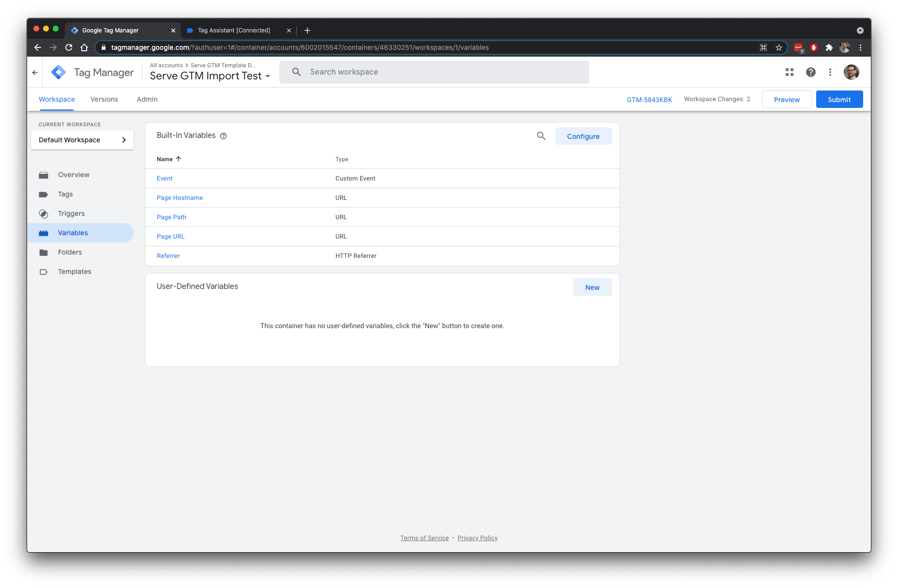Open Default Workspace with its chevron arrow
Screen dimensions: 898x588
[x=124, y=140]
